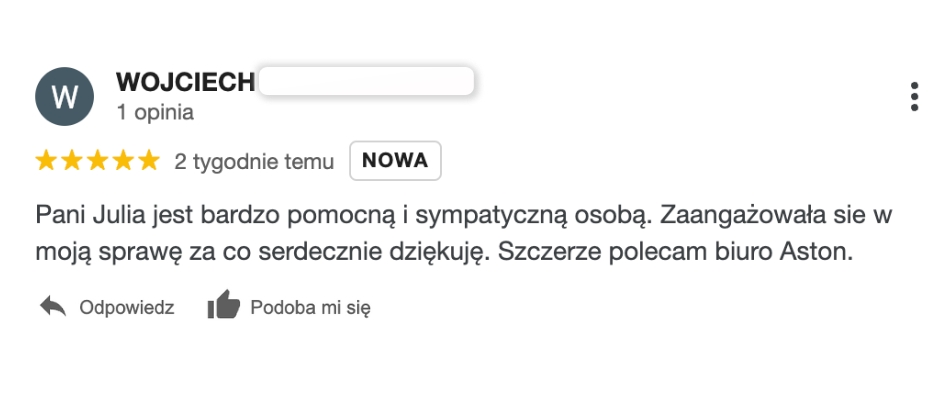Select the third yellow rating star
This screenshot has width=940, height=400.
click(x=97, y=161)
